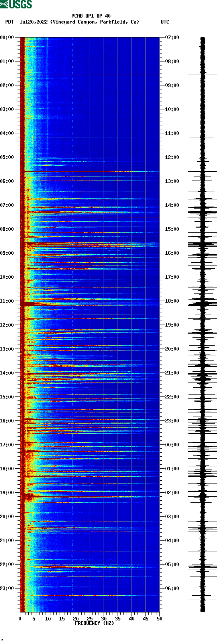Select the title text VCAB DP1 BP 40

(91, 16)
